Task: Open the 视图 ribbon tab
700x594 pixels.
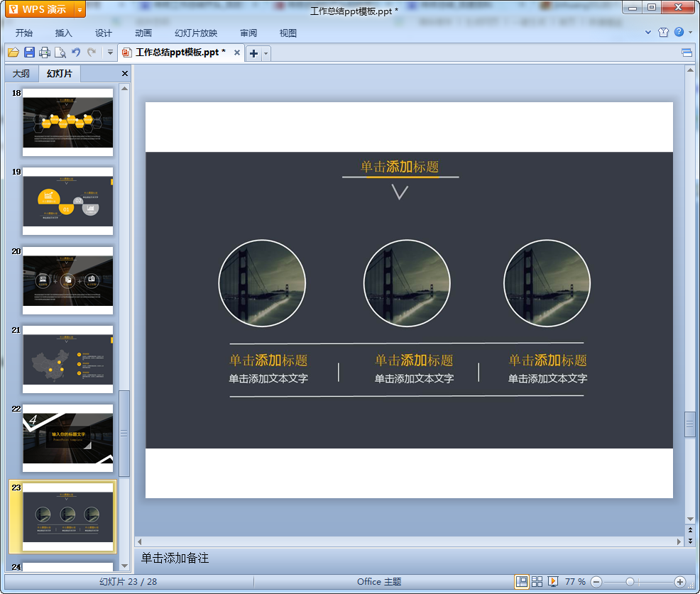Action: click(x=288, y=33)
